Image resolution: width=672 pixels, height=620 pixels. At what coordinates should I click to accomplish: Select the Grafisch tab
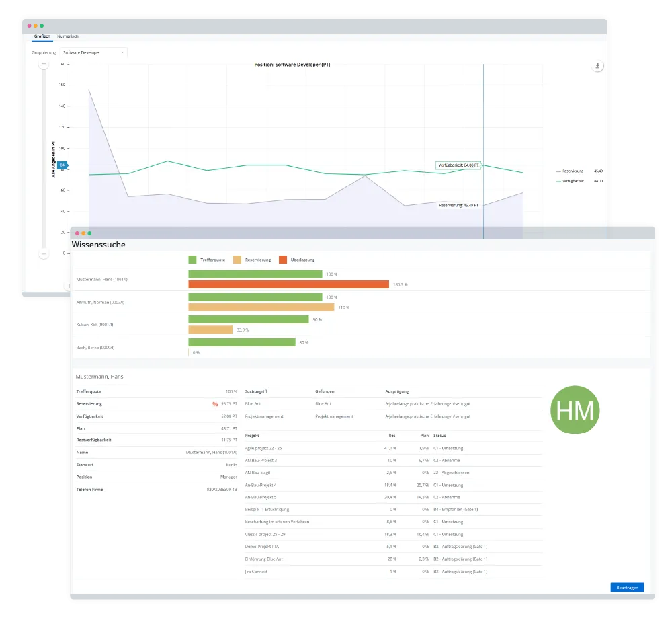pos(42,36)
